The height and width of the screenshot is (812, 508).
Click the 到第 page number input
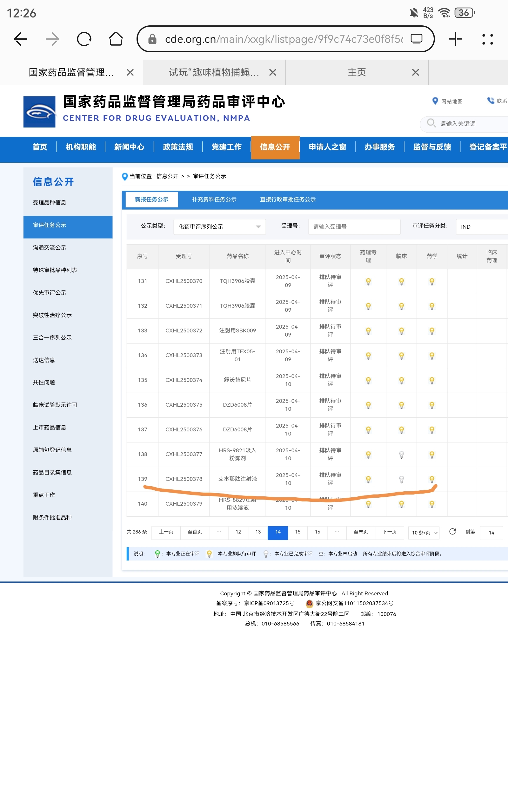491,533
